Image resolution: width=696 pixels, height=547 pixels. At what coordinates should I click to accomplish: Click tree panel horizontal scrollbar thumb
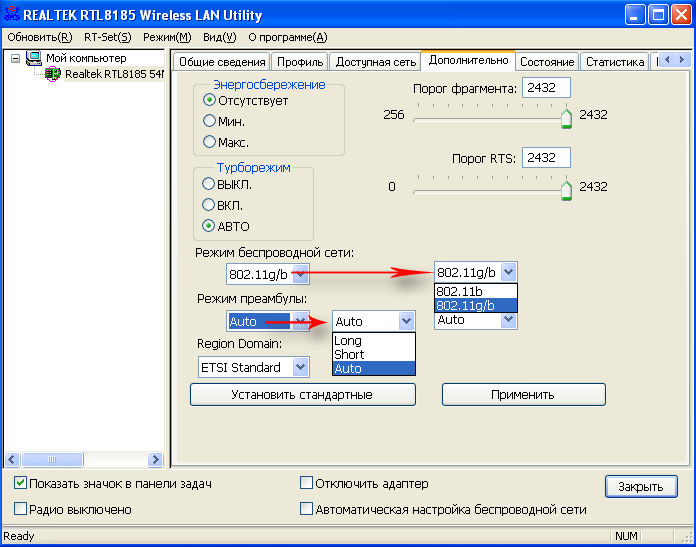(52, 459)
